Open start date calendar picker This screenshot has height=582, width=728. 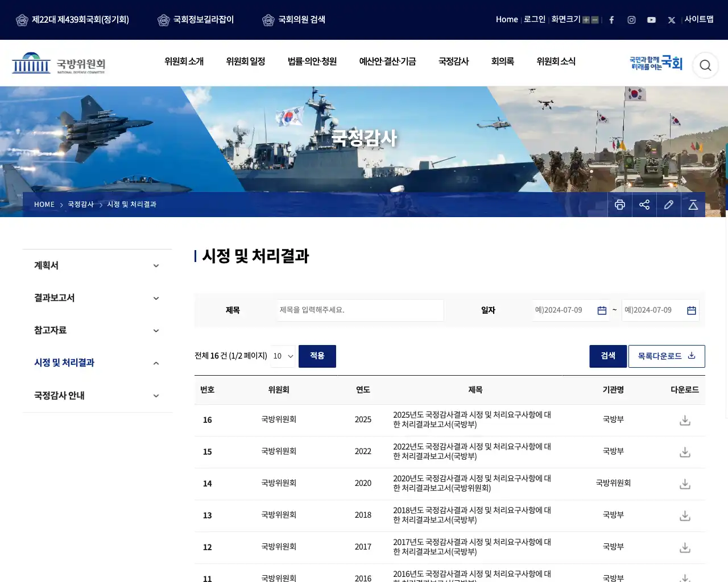602,310
